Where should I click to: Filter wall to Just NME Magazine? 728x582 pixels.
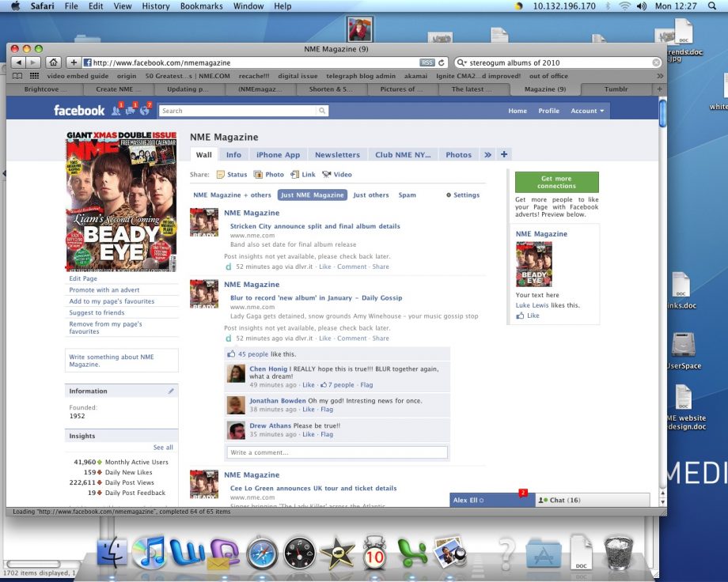312,195
